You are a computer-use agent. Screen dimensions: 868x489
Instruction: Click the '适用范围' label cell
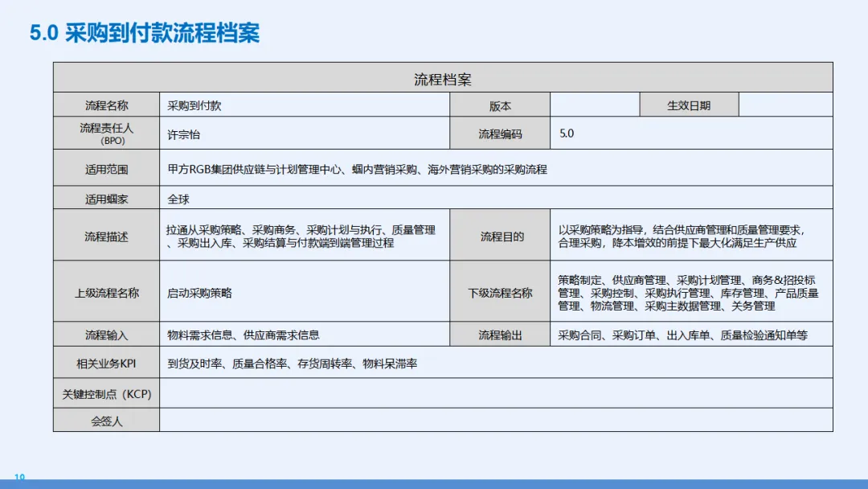pos(106,168)
